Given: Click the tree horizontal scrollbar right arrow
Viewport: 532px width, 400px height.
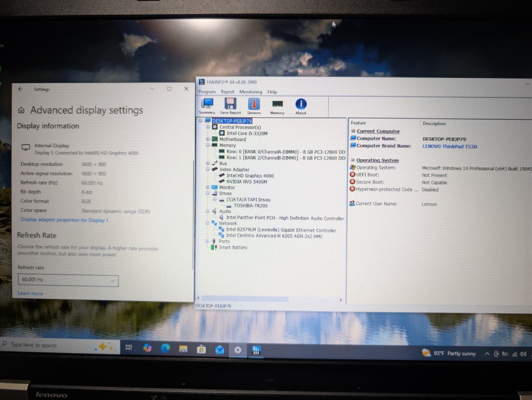Looking at the screenshot, I should (340, 300).
